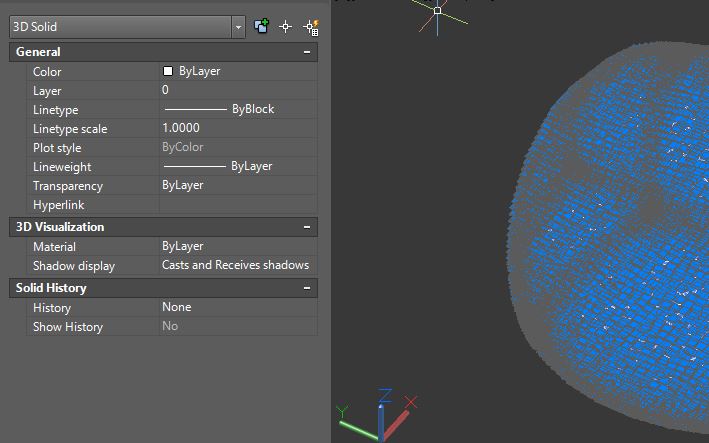This screenshot has height=443, width=709.
Task: Click the Solid History header title
Action: pos(51,288)
